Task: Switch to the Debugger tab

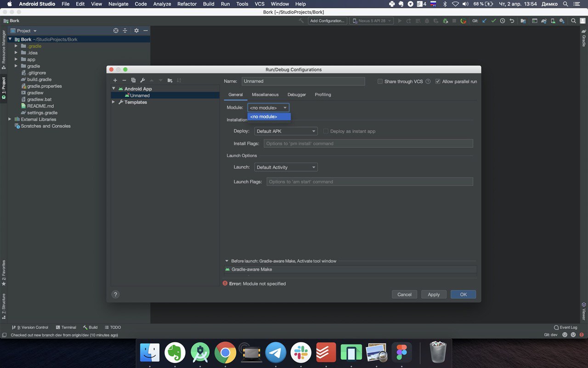Action: point(297,95)
